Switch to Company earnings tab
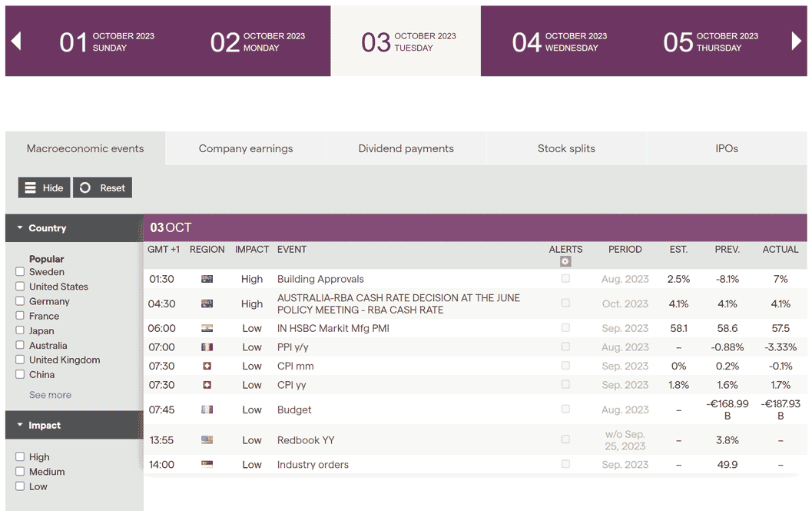The height and width of the screenshot is (514, 812). (x=246, y=148)
